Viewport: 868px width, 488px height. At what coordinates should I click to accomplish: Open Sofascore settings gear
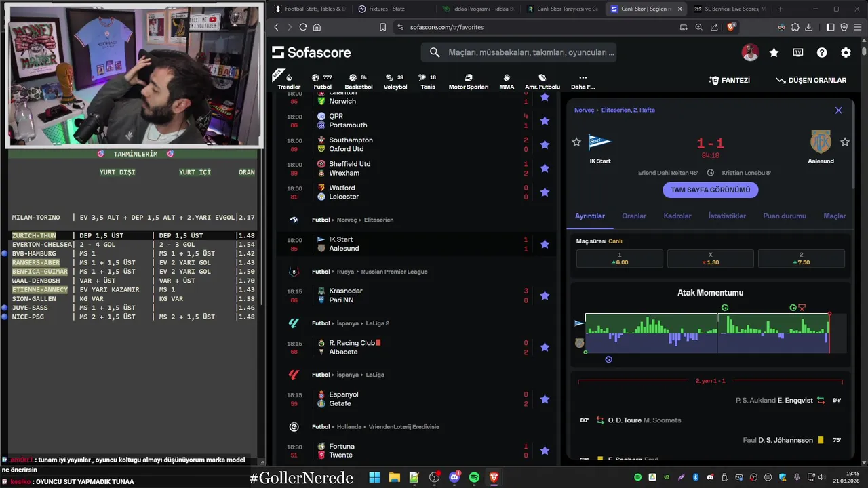click(846, 52)
